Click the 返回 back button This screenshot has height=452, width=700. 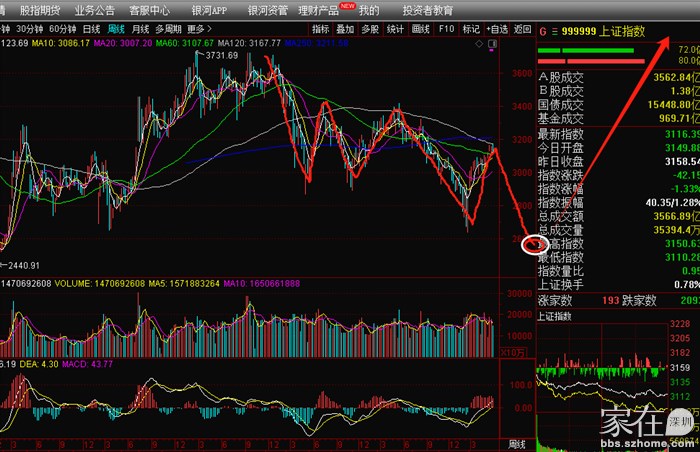tap(522, 30)
